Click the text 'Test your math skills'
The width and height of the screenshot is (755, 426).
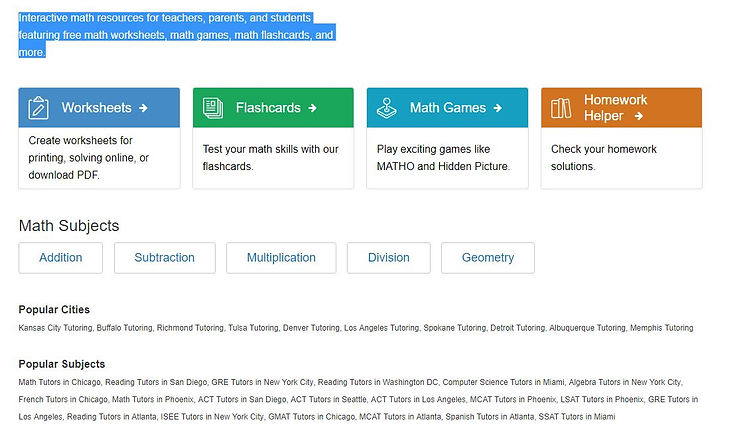pos(271,158)
